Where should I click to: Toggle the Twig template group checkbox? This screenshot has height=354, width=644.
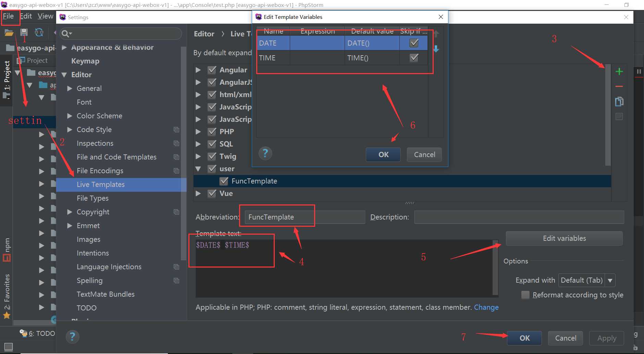pos(212,156)
